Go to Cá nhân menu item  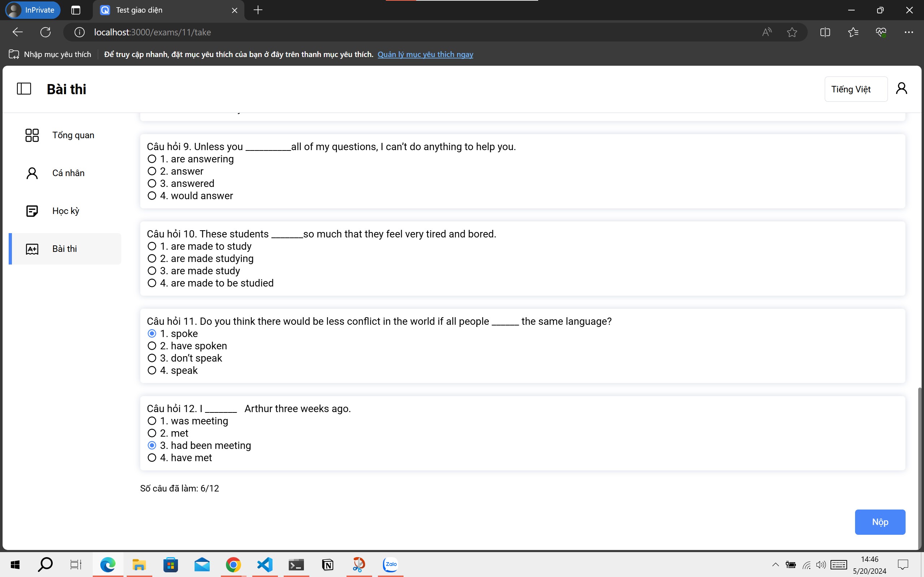[x=68, y=173]
